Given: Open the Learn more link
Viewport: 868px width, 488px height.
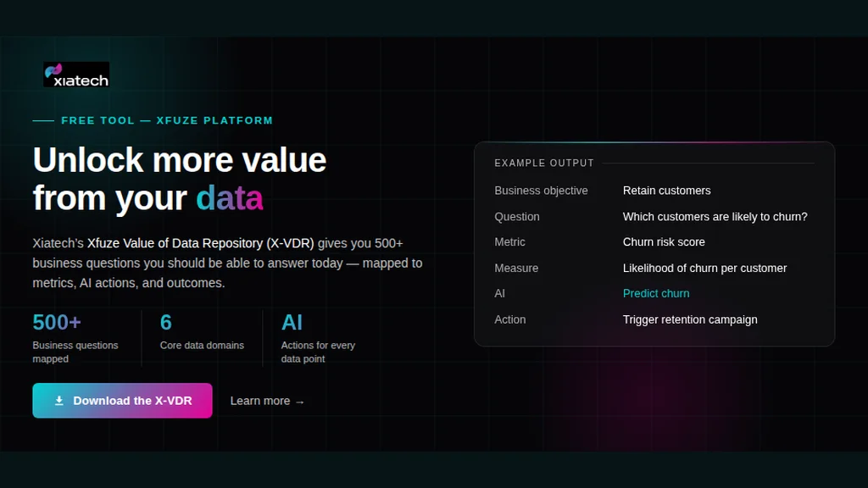Looking at the screenshot, I should 267,401.
